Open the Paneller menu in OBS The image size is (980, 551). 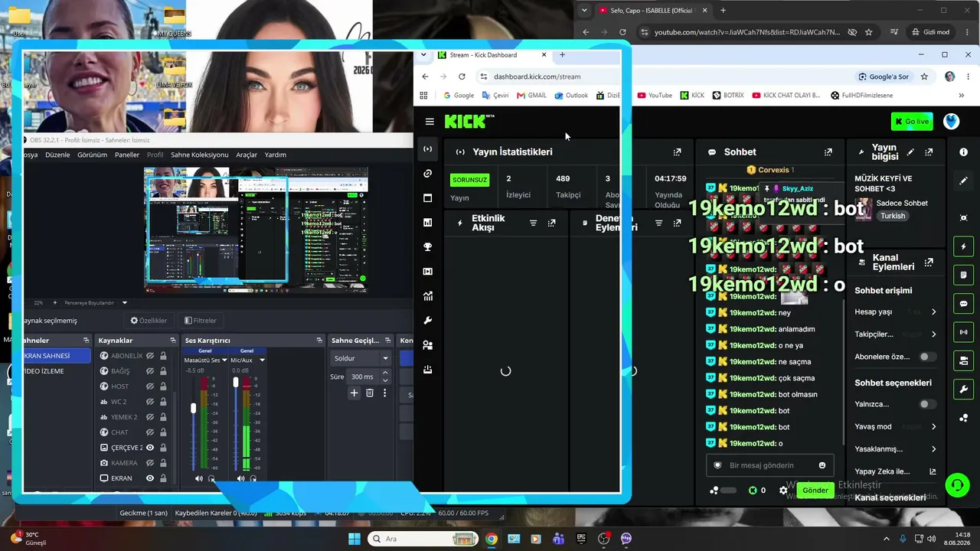tap(127, 155)
